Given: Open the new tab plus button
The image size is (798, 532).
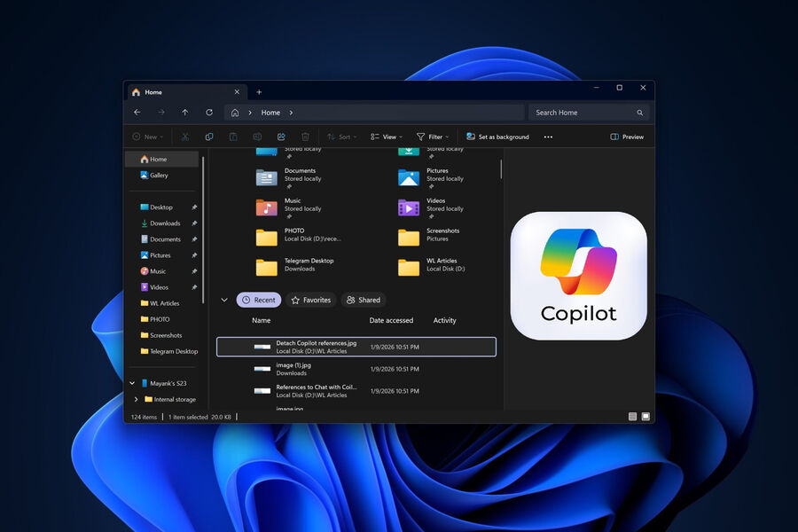Looking at the screenshot, I should (259, 92).
